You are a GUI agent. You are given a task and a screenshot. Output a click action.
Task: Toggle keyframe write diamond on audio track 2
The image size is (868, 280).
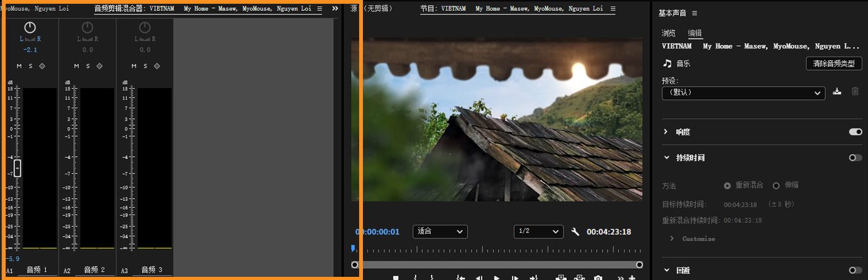(100, 66)
